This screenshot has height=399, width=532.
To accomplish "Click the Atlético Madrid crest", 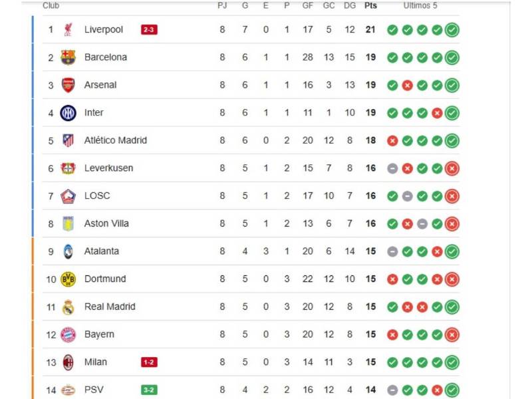I will [68, 140].
